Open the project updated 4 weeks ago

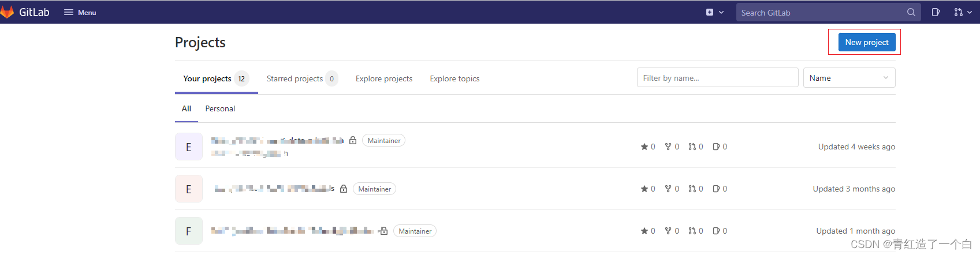[277, 140]
